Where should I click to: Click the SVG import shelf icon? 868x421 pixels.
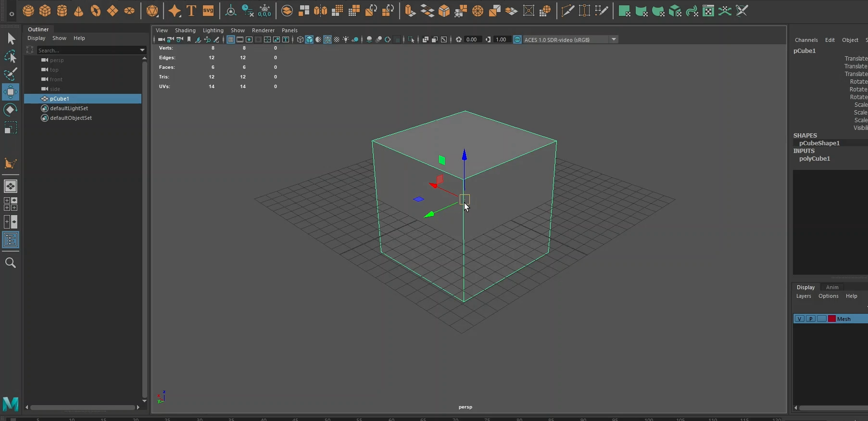point(208,11)
